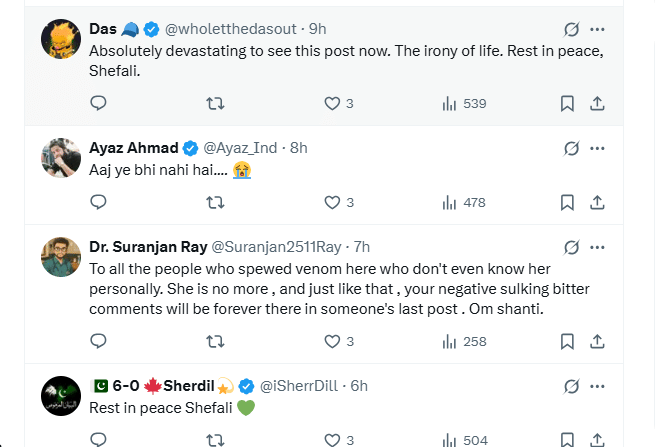The height and width of the screenshot is (447, 655).
Task: Bookmark Dr. Suranjan Ray's tweet
Action: point(567,341)
